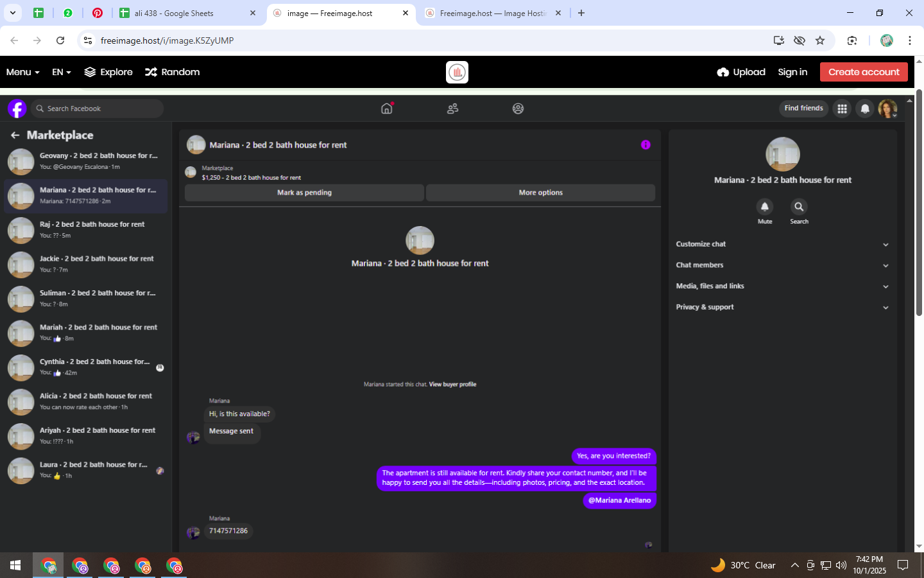Screen dimensions: 924x578
Task: Select the 'image — Freeimage.host' tab
Action: [x=340, y=13]
